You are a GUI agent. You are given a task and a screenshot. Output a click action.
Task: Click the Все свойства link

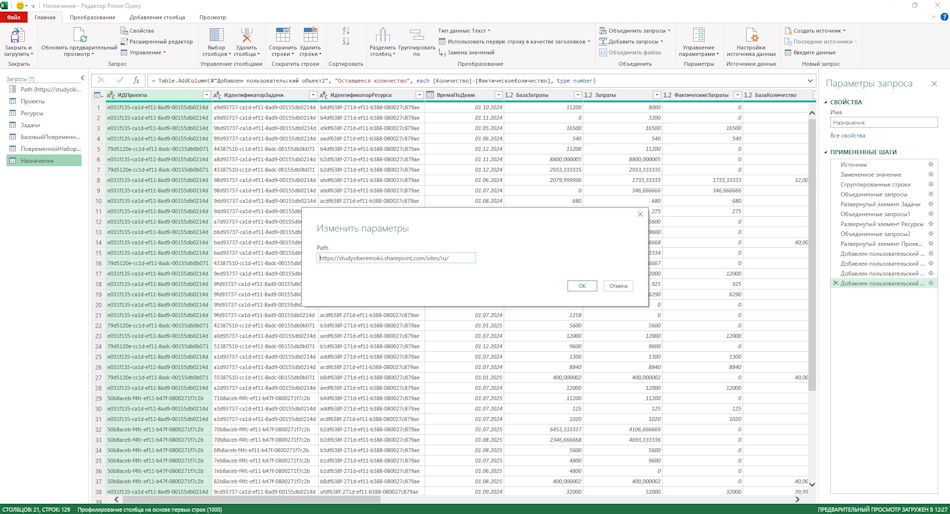pos(848,136)
